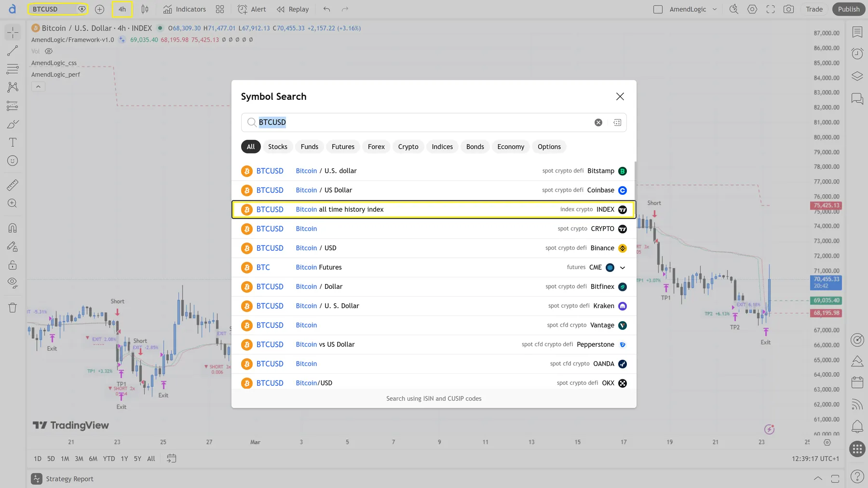Create an Alert
Viewport: 868px width, 488px height.
(x=252, y=9)
